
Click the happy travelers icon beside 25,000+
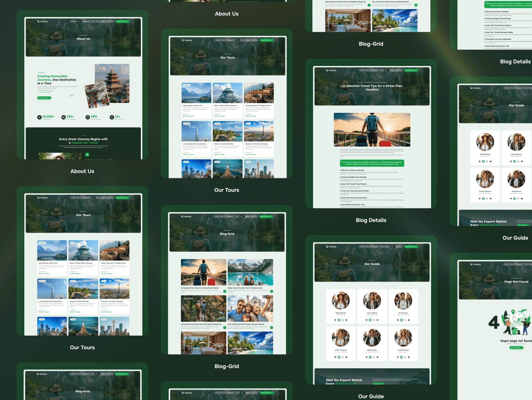tap(40, 117)
